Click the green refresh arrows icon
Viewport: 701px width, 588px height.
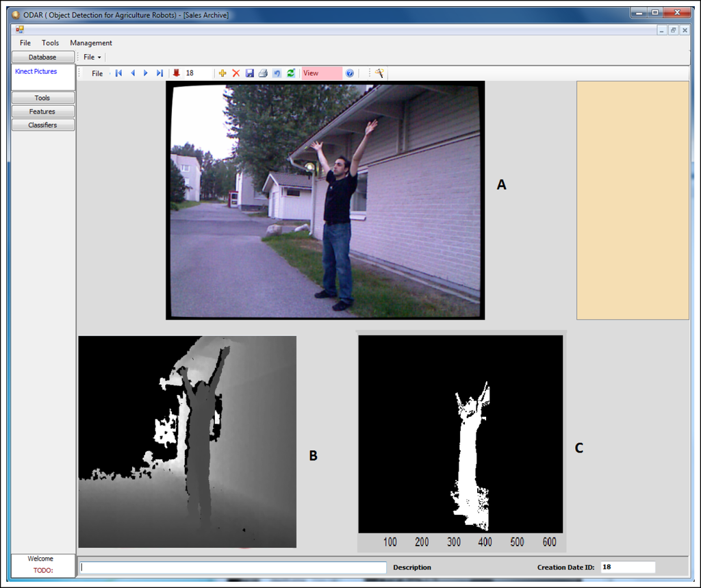pyautogui.click(x=291, y=73)
